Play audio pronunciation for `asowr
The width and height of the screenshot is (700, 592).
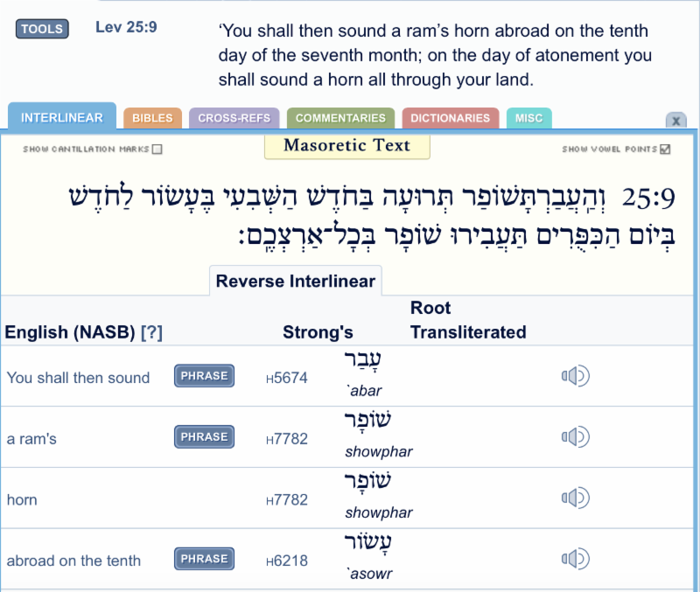575,560
